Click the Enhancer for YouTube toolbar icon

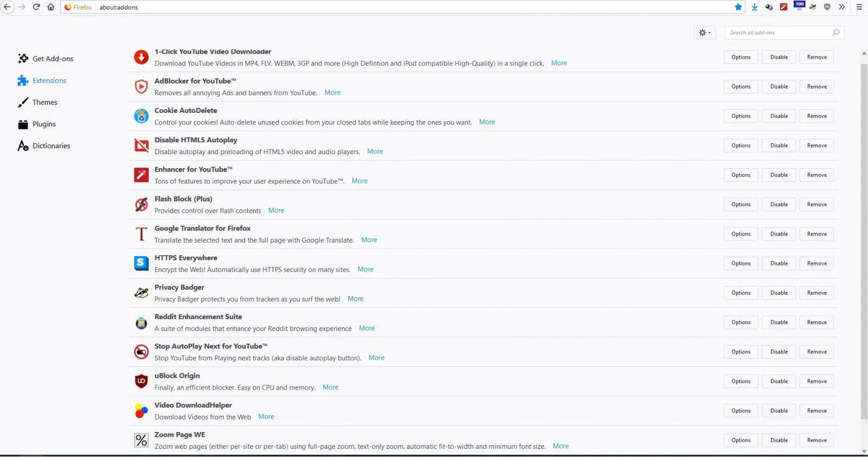point(783,7)
